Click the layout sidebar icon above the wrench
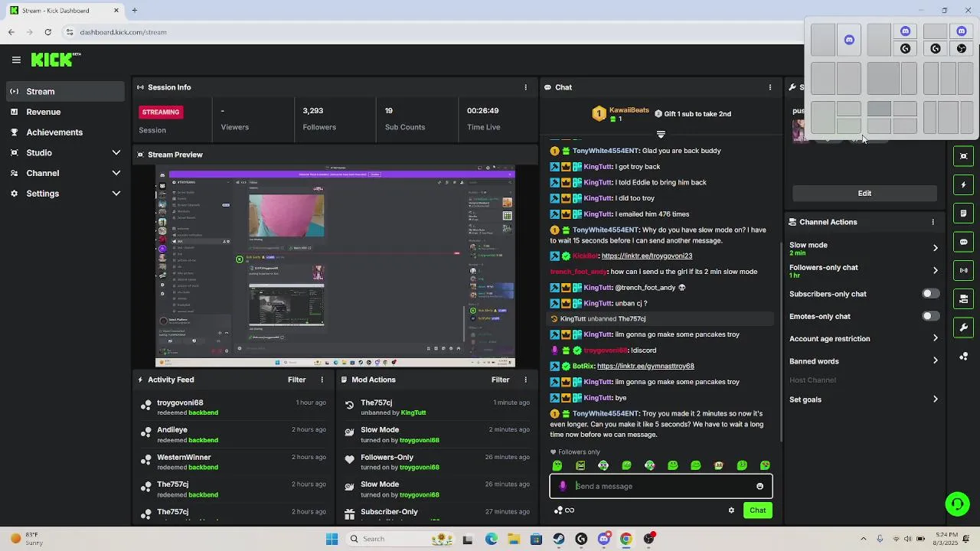Viewport: 980px width, 551px height. 964,299
